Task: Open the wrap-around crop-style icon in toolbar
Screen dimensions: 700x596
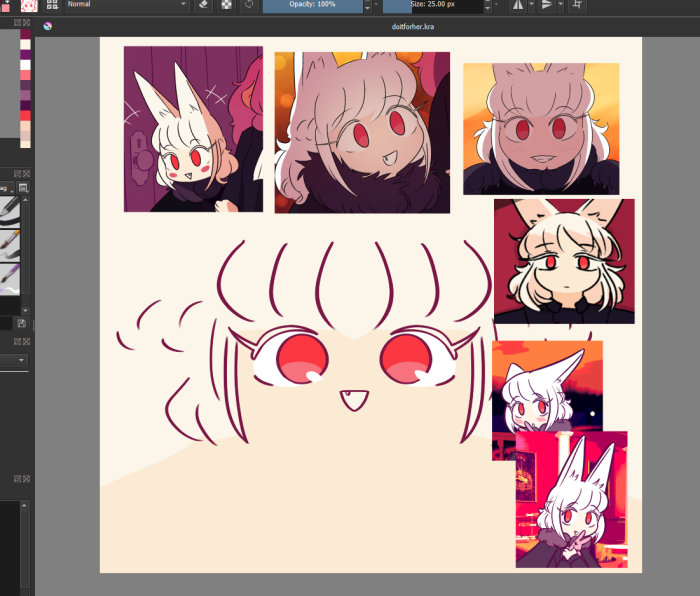Action: click(576, 5)
